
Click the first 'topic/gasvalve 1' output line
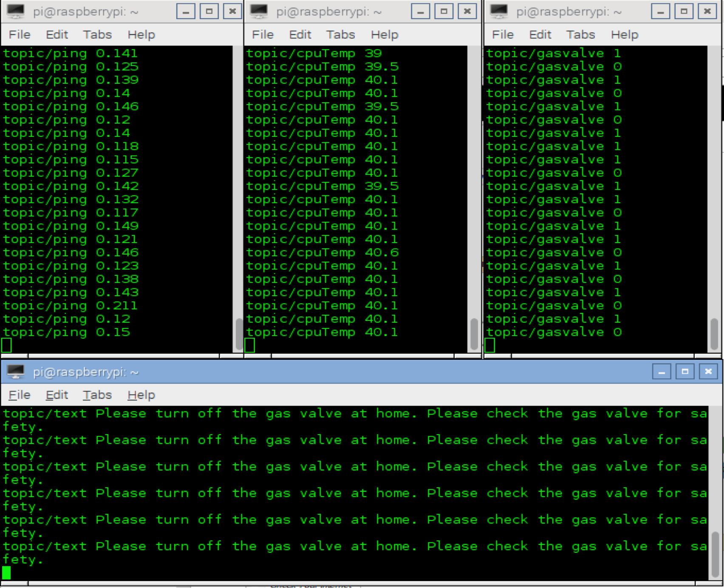(x=554, y=54)
